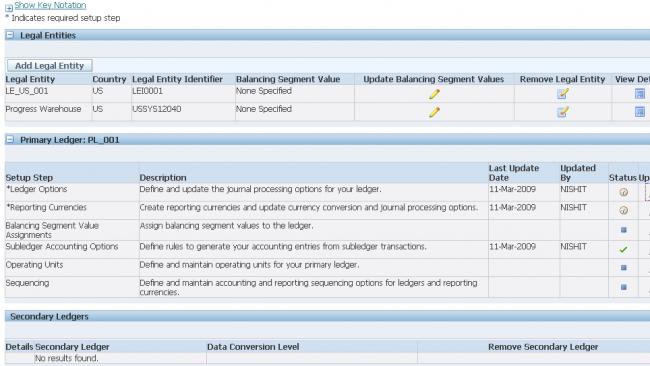
Task: Remove legal entity LE_US_001 icon
Action: pos(563,94)
